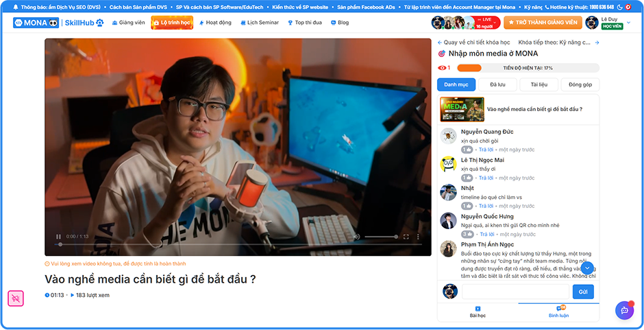Open 'Kiến thức về SP website' announcement
This screenshot has width=644, height=330.
(300, 7)
